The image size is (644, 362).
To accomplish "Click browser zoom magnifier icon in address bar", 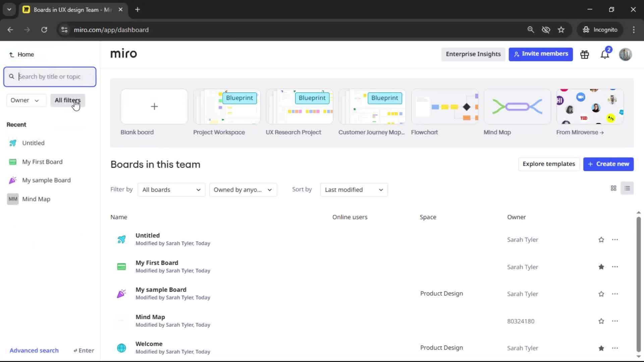I will coord(531,29).
